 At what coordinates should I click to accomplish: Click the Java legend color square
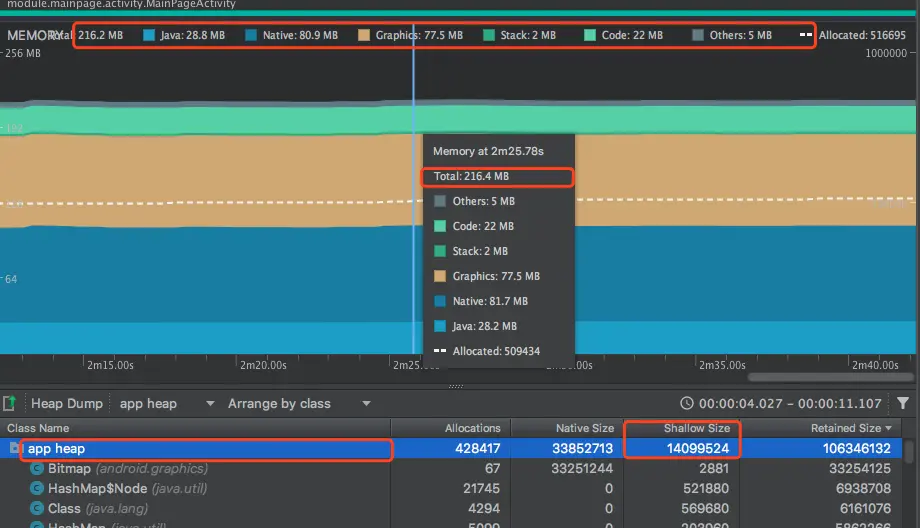pos(149,35)
